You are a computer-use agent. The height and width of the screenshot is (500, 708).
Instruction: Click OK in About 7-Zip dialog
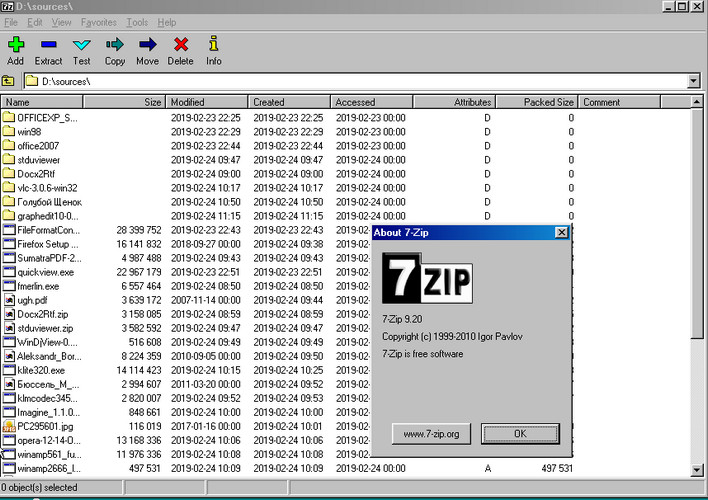(520, 434)
